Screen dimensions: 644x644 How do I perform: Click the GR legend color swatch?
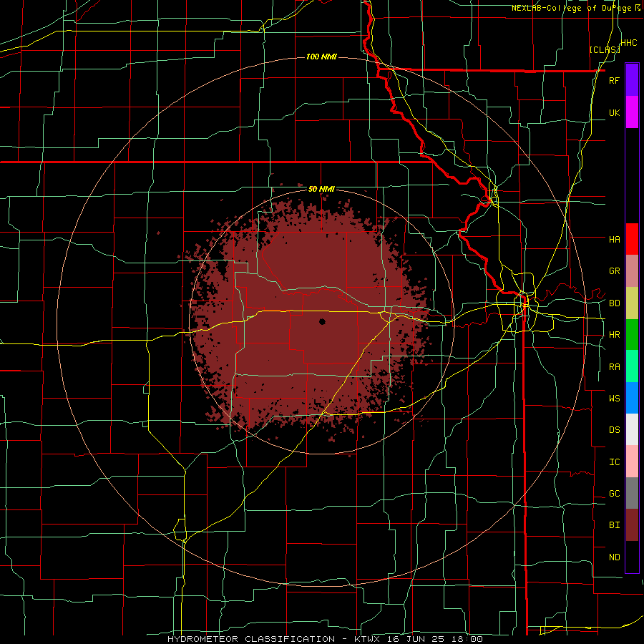632,271
